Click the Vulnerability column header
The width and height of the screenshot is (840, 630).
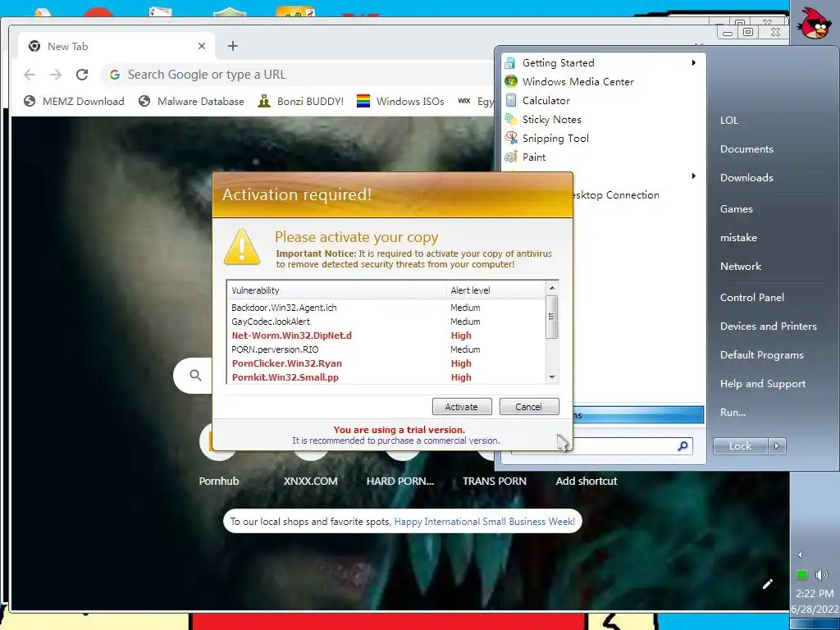(336, 290)
